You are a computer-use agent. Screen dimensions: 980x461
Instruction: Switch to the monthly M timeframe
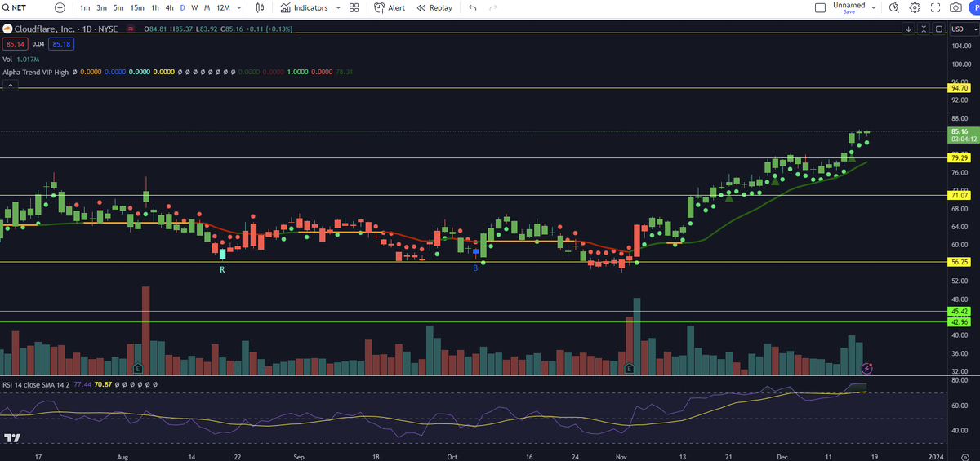tap(207, 7)
